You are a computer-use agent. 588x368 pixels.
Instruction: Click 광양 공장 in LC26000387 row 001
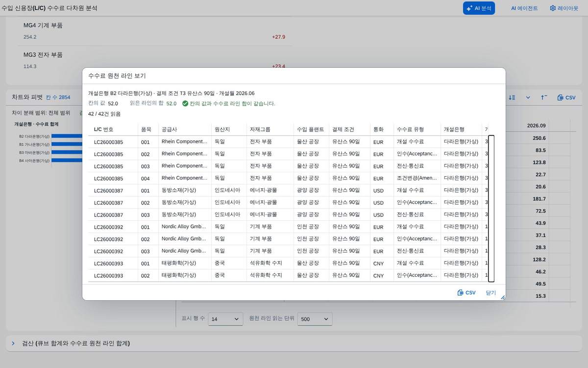[308, 190]
